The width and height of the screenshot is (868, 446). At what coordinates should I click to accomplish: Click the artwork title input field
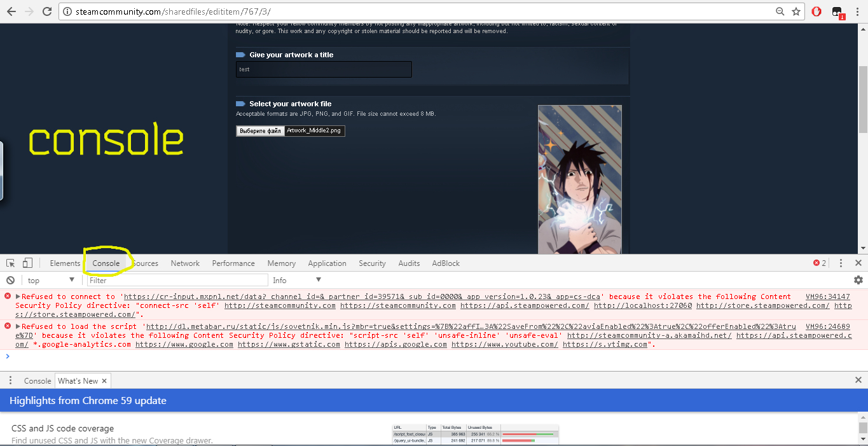click(324, 69)
